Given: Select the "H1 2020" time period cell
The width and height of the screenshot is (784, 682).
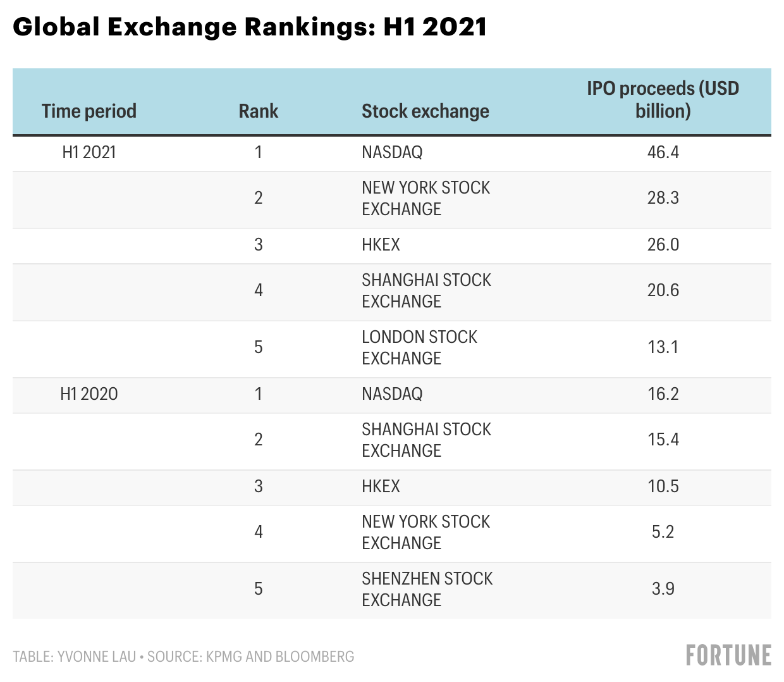Looking at the screenshot, I should [x=89, y=394].
